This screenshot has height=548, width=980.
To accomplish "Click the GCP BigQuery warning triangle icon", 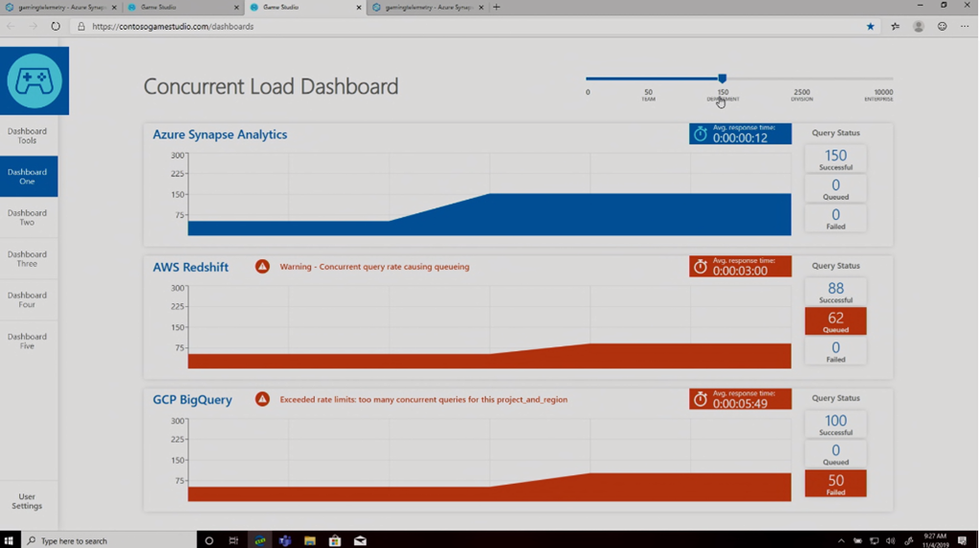I will [262, 400].
